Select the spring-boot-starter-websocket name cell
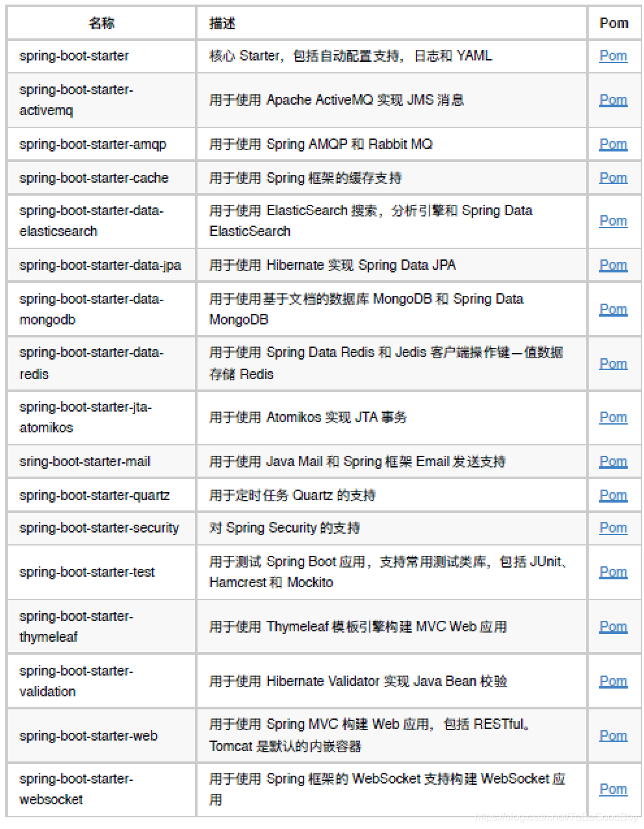The image size is (644, 829). (x=101, y=789)
